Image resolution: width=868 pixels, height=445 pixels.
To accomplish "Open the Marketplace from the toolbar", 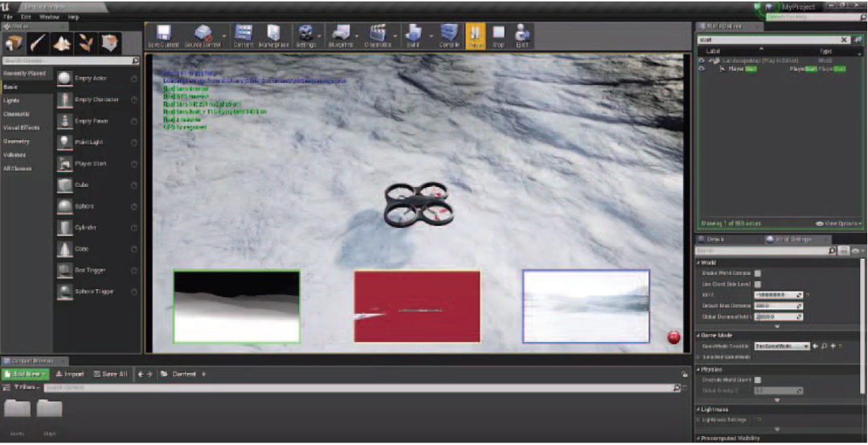I will tap(273, 35).
